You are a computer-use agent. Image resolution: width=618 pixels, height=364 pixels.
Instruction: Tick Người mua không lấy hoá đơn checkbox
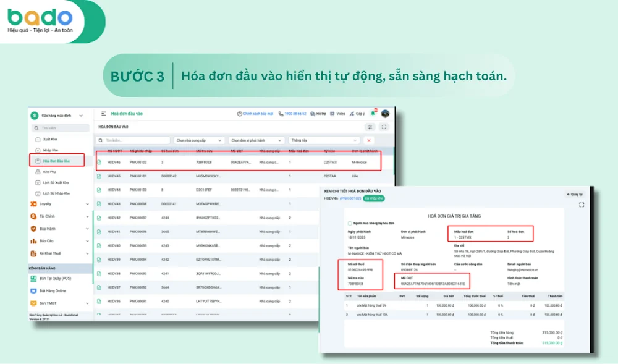click(350, 223)
